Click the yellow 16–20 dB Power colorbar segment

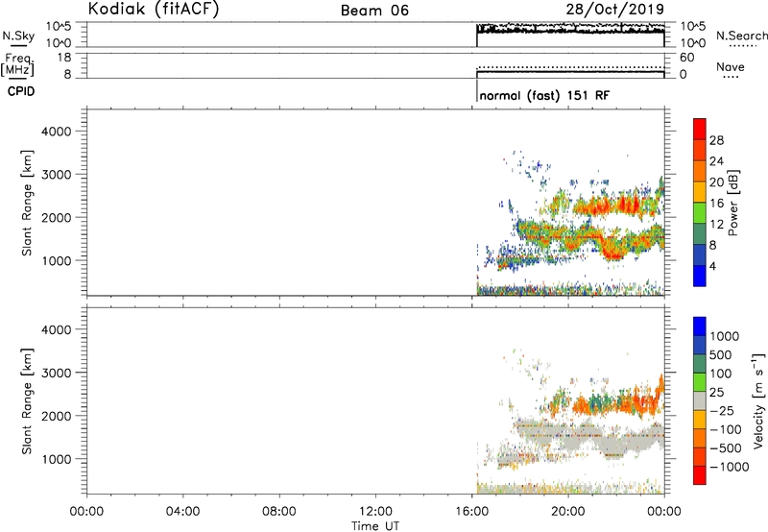coord(700,191)
